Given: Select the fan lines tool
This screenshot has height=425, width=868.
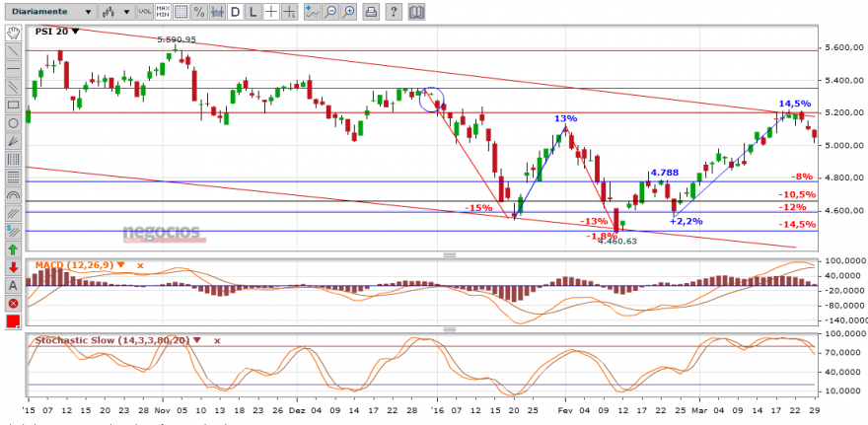Looking at the screenshot, I should (13, 141).
